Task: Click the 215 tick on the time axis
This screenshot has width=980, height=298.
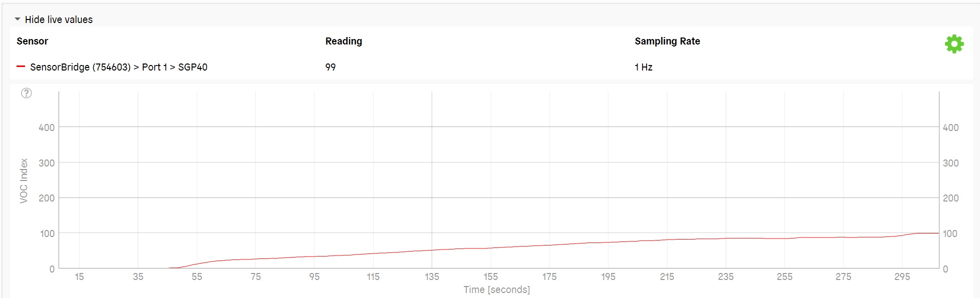Action: click(x=667, y=276)
